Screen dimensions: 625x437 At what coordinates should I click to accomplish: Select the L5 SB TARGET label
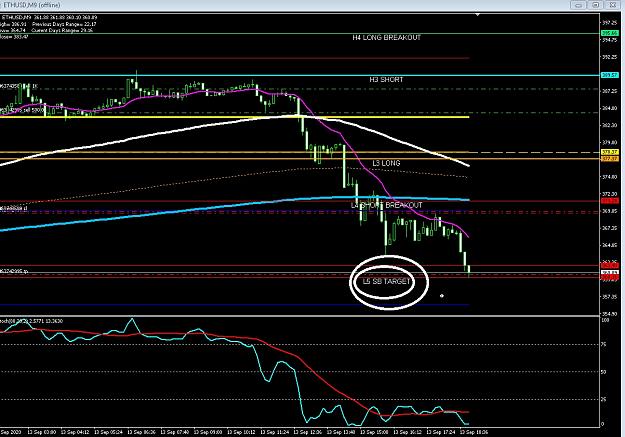click(x=386, y=281)
